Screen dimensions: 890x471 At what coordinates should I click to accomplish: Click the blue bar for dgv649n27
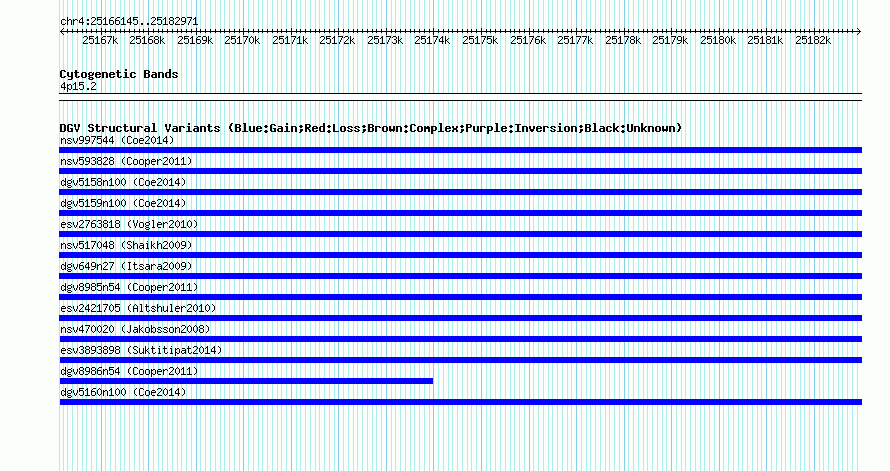point(461,276)
